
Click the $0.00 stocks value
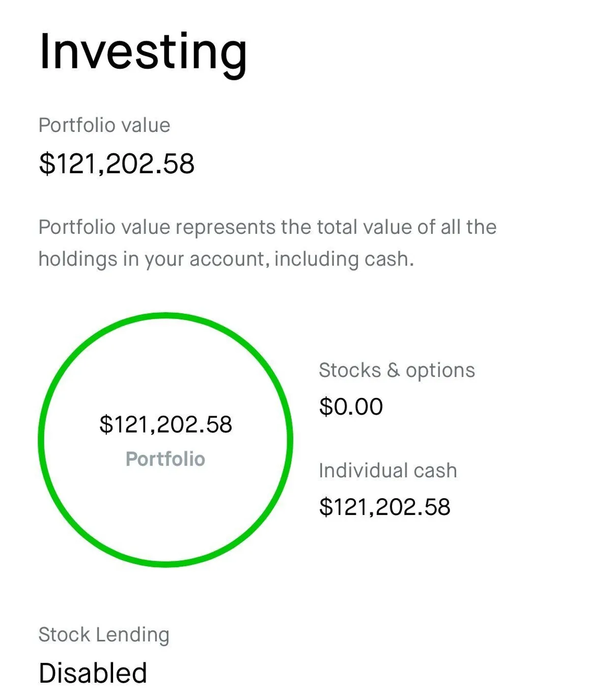(x=351, y=407)
